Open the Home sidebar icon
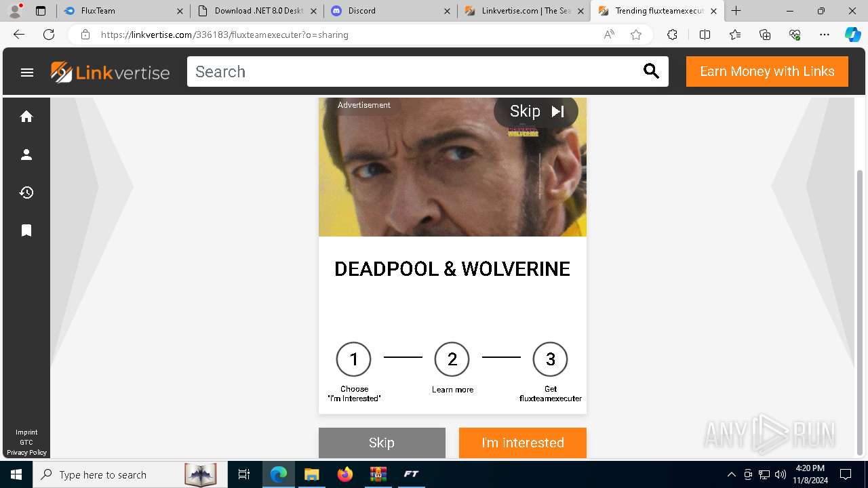The image size is (868, 488). coord(26,117)
